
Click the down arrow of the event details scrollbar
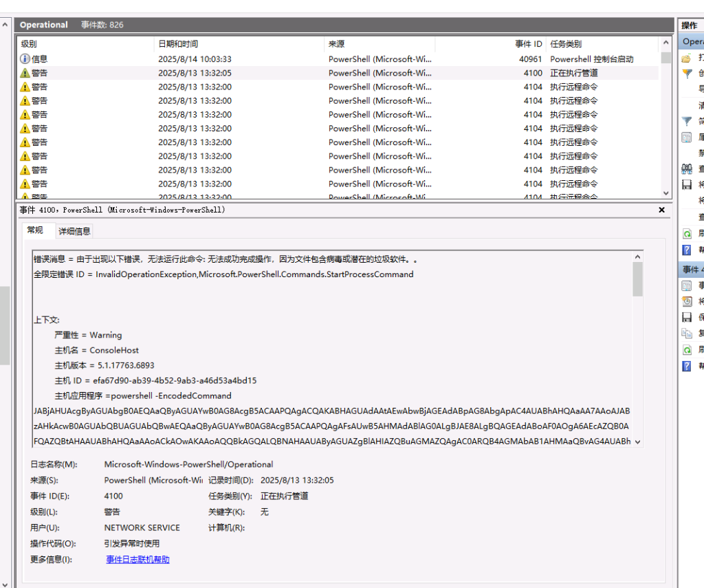tap(638, 442)
